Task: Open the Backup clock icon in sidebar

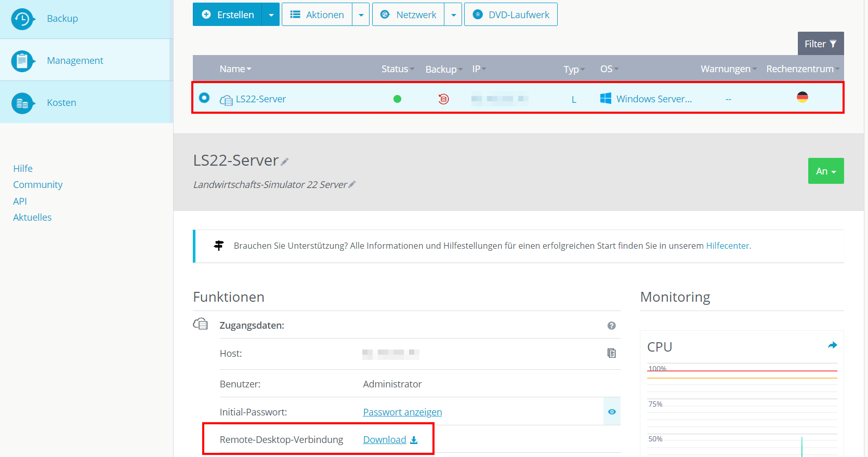Action: click(x=22, y=19)
